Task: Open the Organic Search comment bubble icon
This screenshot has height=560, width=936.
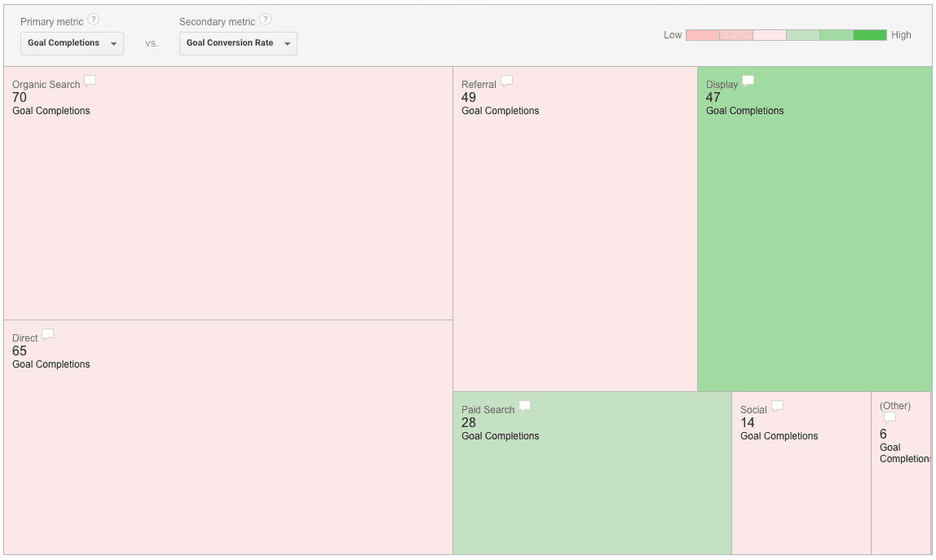Action: (91, 82)
